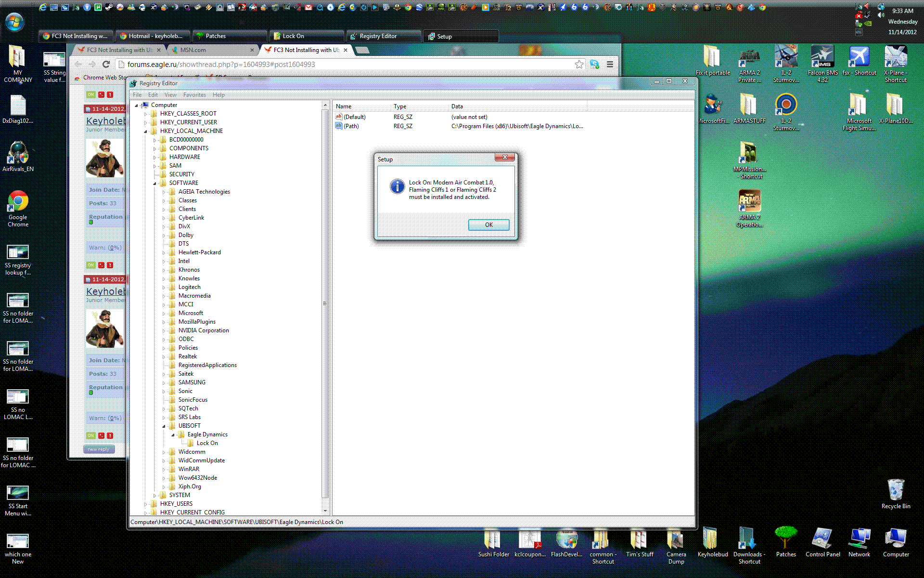Open the Network desktop icon
This screenshot has width=924, height=578.
[x=859, y=542]
